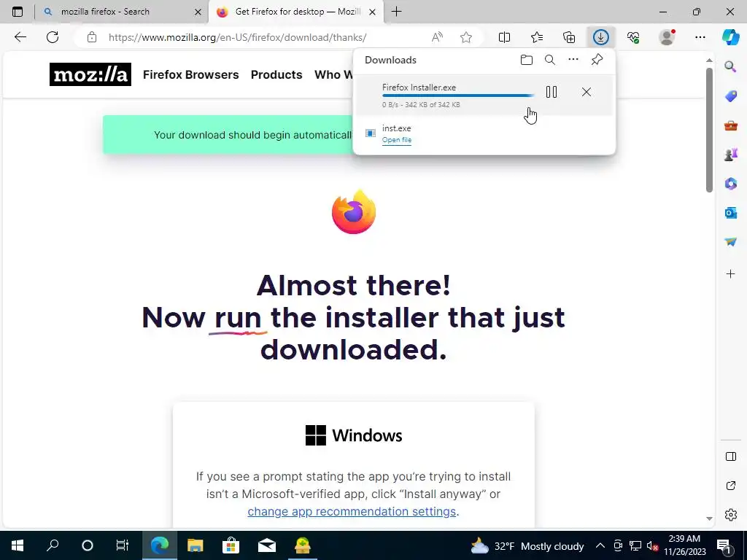Cancel the Firefox Installer.exe download
Screen dimensions: 747x560
click(587, 92)
